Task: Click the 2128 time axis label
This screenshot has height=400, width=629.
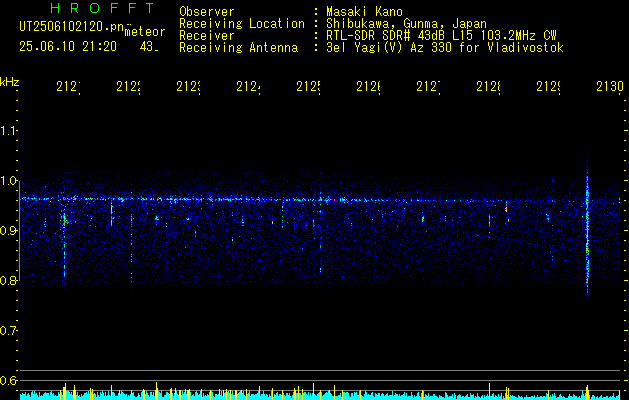Action: [x=488, y=86]
